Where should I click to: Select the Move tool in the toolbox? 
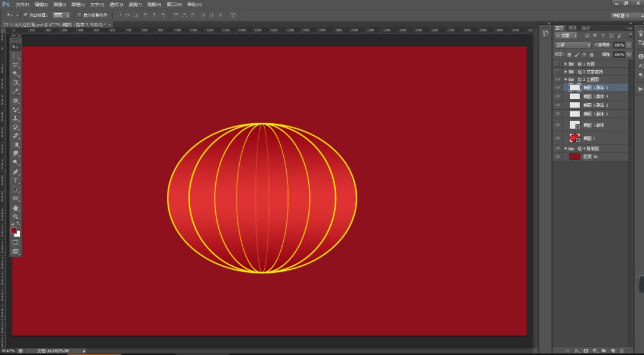tap(16, 47)
